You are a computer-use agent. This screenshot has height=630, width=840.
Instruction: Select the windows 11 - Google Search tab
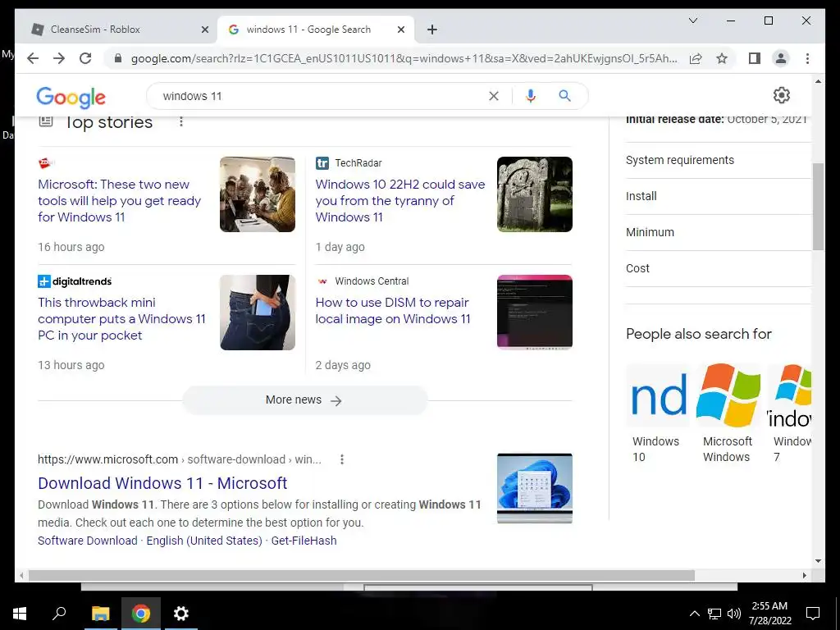[316, 30]
